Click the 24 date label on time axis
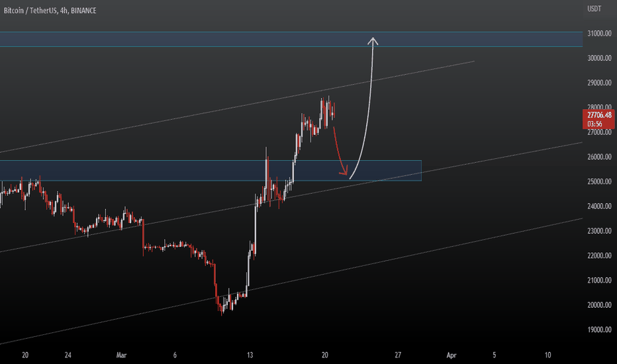 pyautogui.click(x=68, y=355)
